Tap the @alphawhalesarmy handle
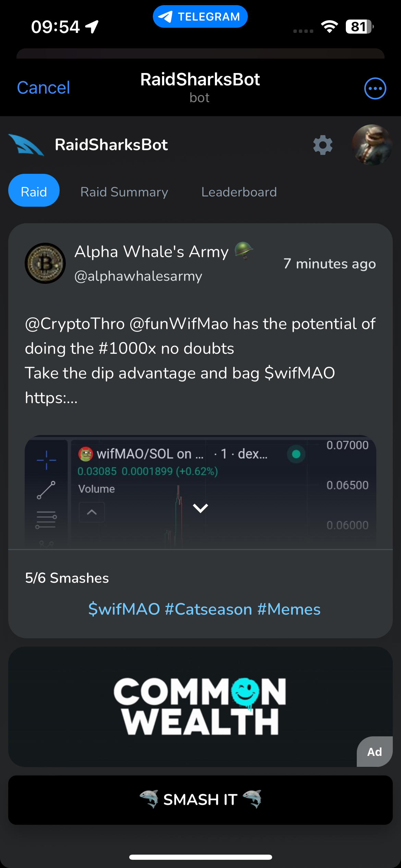Image resolution: width=401 pixels, height=868 pixels. click(x=138, y=276)
